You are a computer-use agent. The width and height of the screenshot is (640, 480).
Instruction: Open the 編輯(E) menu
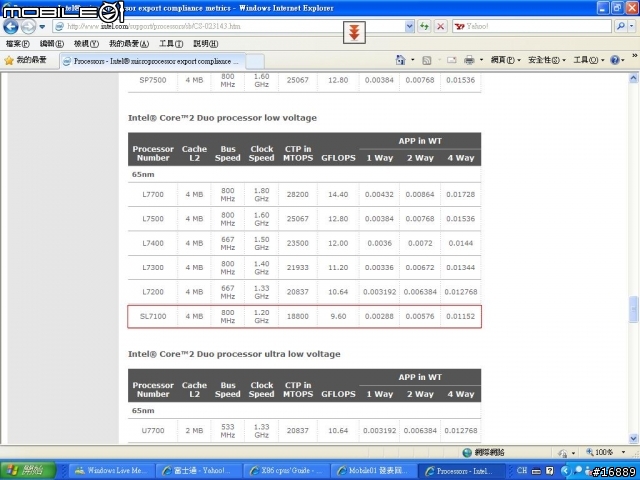pos(52,43)
